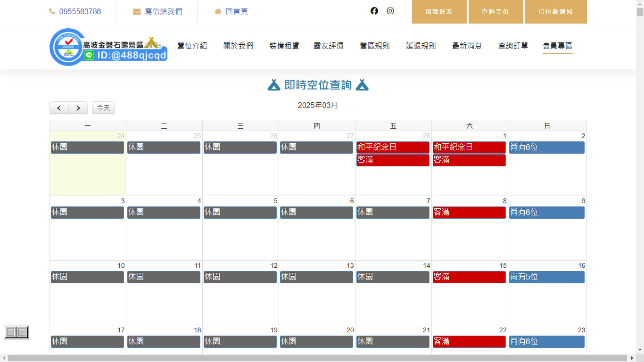Select 尚有6位 event on March 9

(547, 213)
